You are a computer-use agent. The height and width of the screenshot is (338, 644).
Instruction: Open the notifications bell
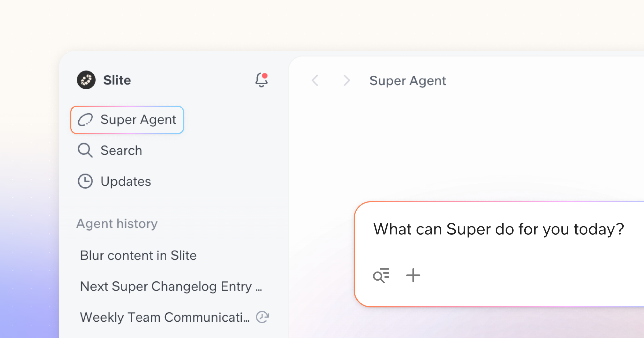click(262, 80)
